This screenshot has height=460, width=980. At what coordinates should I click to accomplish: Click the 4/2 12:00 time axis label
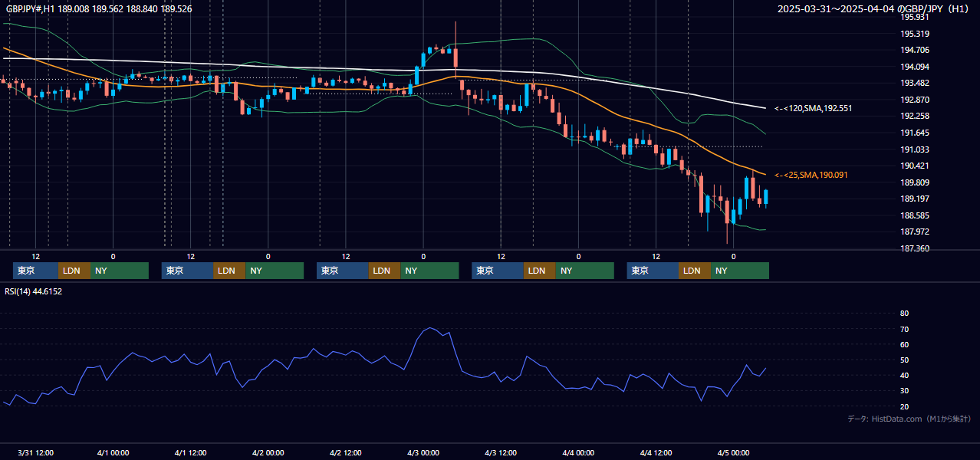coord(346,453)
